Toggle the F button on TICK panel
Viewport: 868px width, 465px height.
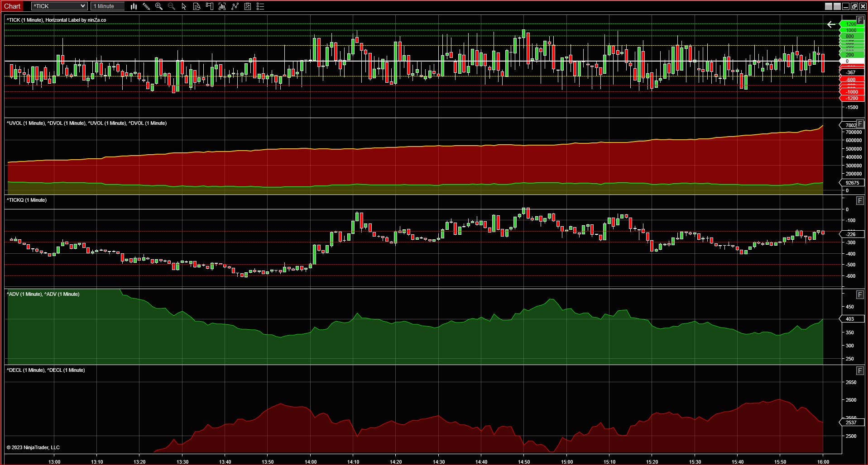pos(860,20)
